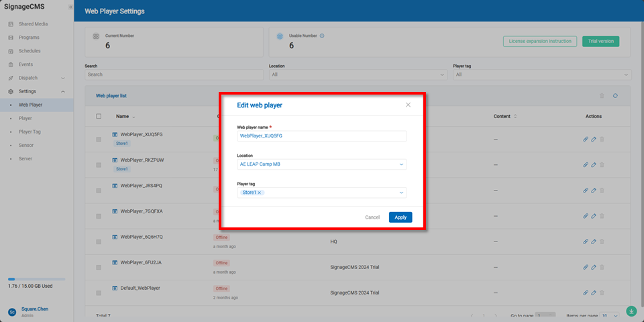Click link icon for Default_WebPlayer row
The image size is (644, 322).
[586, 293]
